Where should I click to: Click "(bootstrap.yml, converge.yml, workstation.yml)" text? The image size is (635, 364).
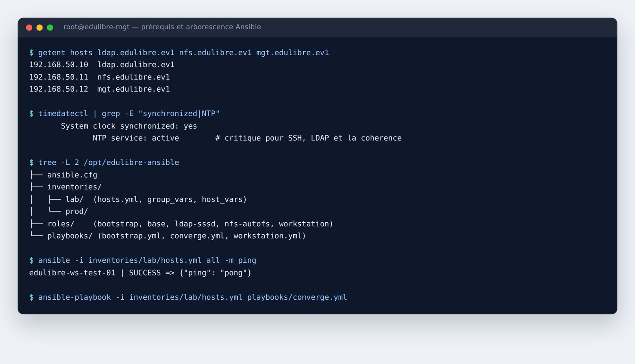coord(202,236)
